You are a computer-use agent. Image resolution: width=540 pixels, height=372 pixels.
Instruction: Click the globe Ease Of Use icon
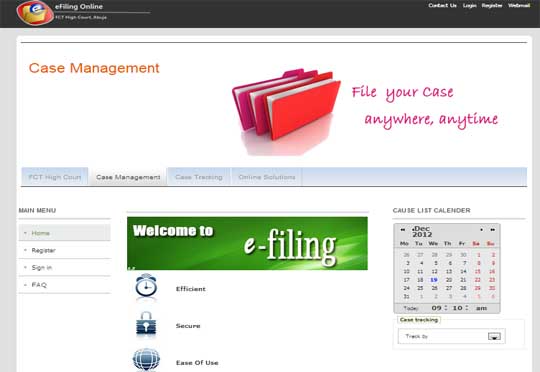pos(146,360)
